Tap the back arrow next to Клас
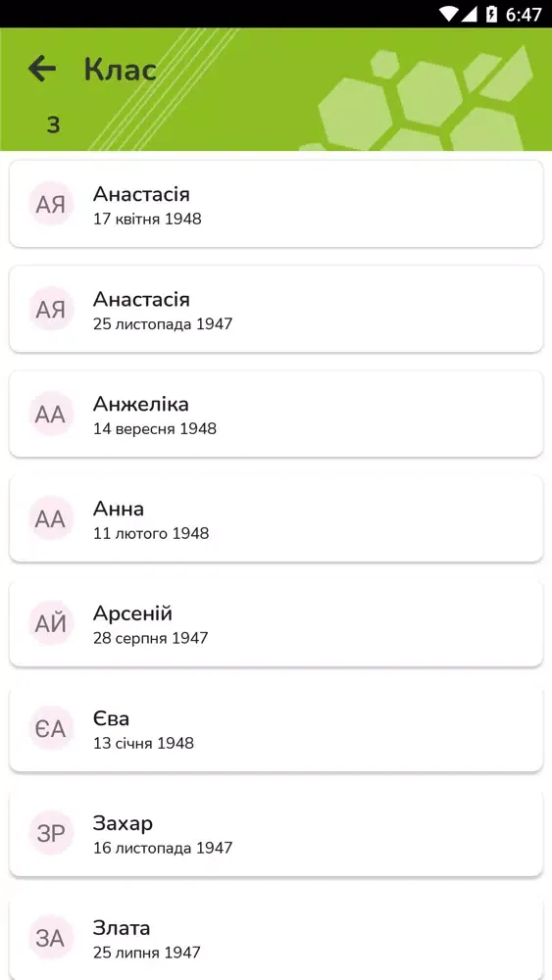Viewport: 552px width, 980px height. [42, 69]
